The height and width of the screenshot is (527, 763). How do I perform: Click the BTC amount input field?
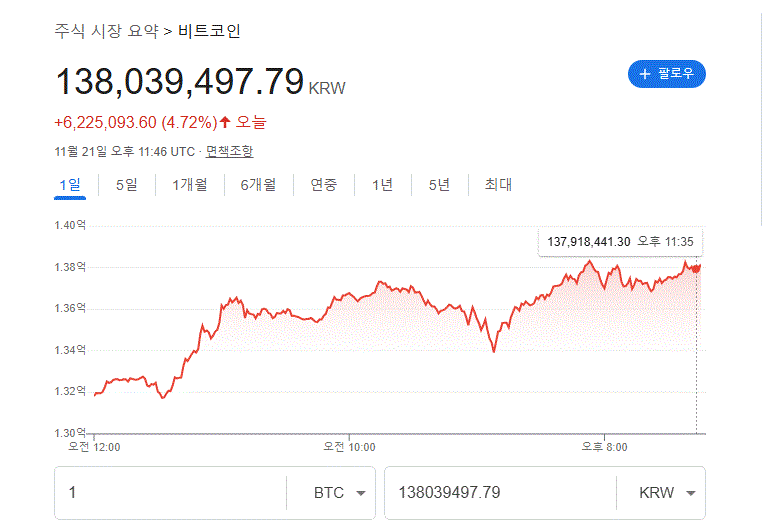coord(170,493)
